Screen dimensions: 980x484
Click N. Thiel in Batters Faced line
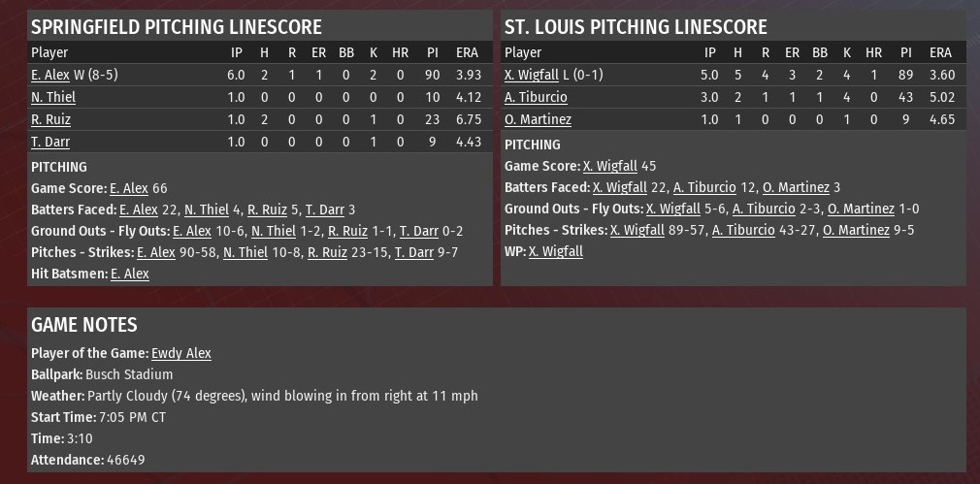207,210
